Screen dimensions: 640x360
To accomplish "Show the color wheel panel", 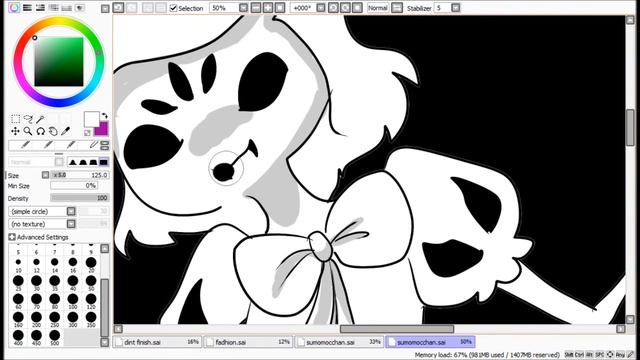I will (14, 7).
